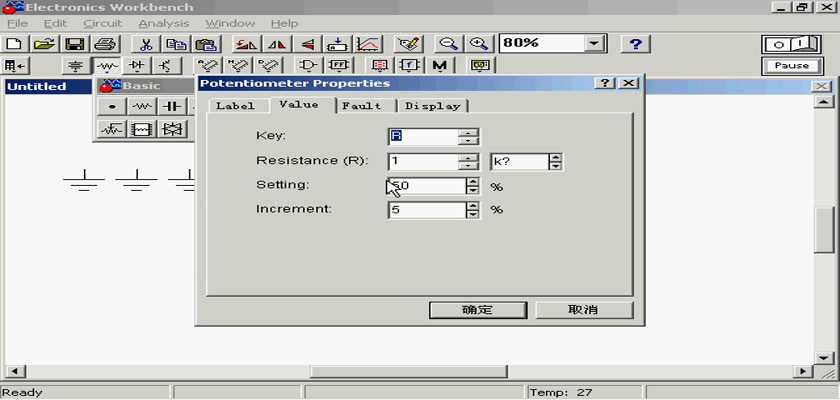Open component properties toolbar icon
Screen dimensions: 840x400
[x=410, y=44]
